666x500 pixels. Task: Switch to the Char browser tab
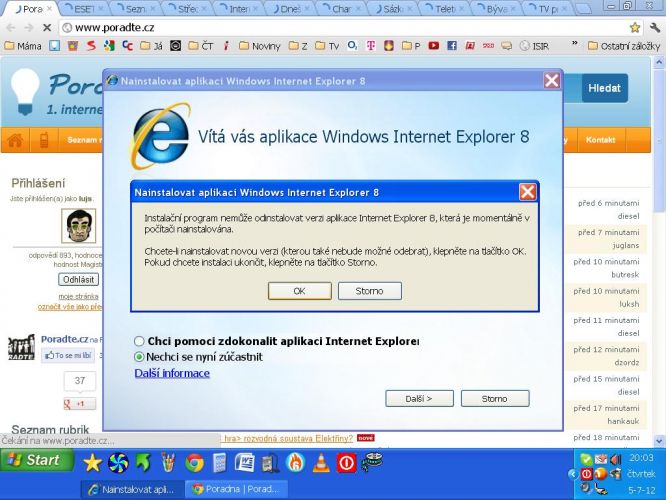[342, 8]
